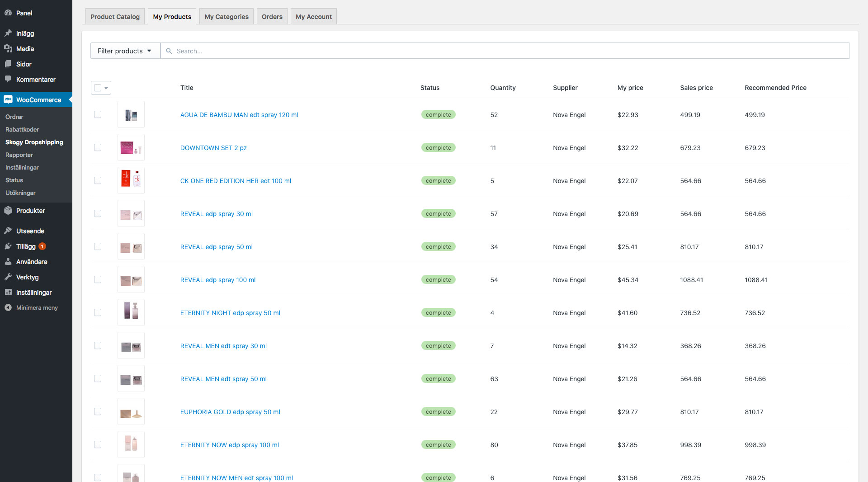Open the Filter products dropdown
868x482 pixels.
pos(125,51)
